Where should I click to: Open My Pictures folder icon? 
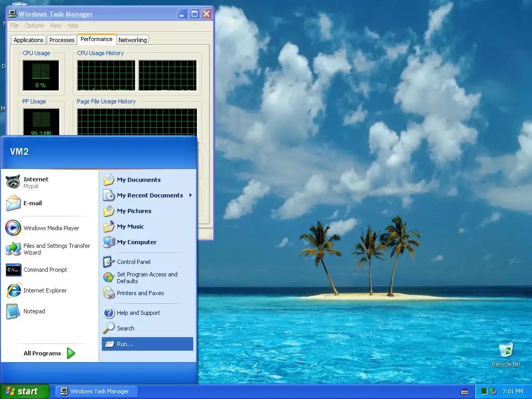[x=109, y=211]
